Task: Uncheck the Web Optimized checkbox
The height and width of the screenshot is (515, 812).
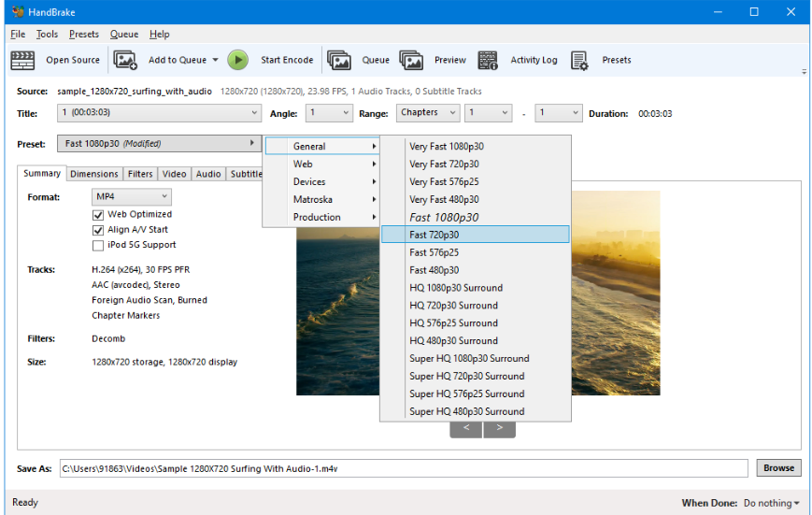Action: tap(98, 214)
